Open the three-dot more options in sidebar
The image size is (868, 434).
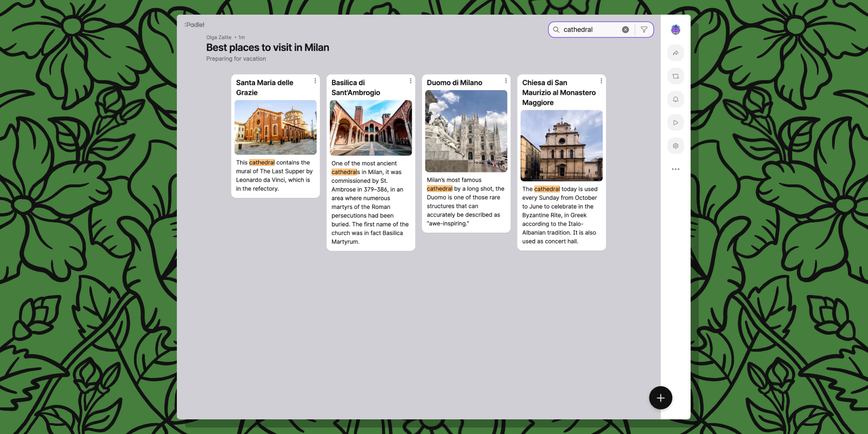point(675,169)
